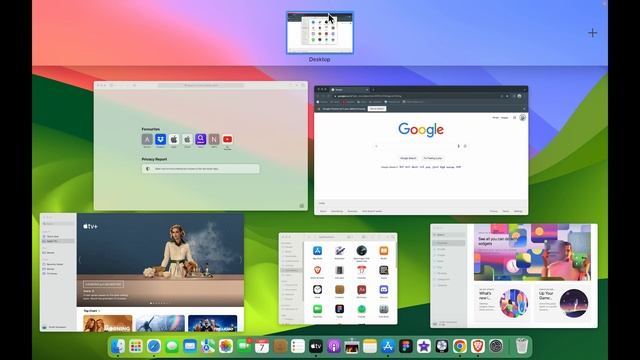640x360 pixels.
Task: Open the Up Your Game card in App Store
Action: [563, 303]
